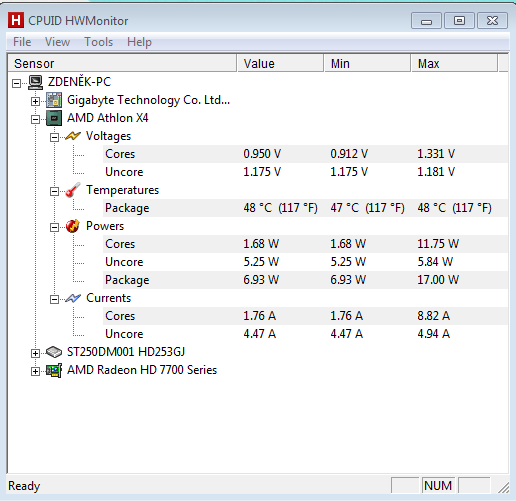Screen dimensions: 516x501
Task: Collapse the Powers section
Action: click(54, 227)
